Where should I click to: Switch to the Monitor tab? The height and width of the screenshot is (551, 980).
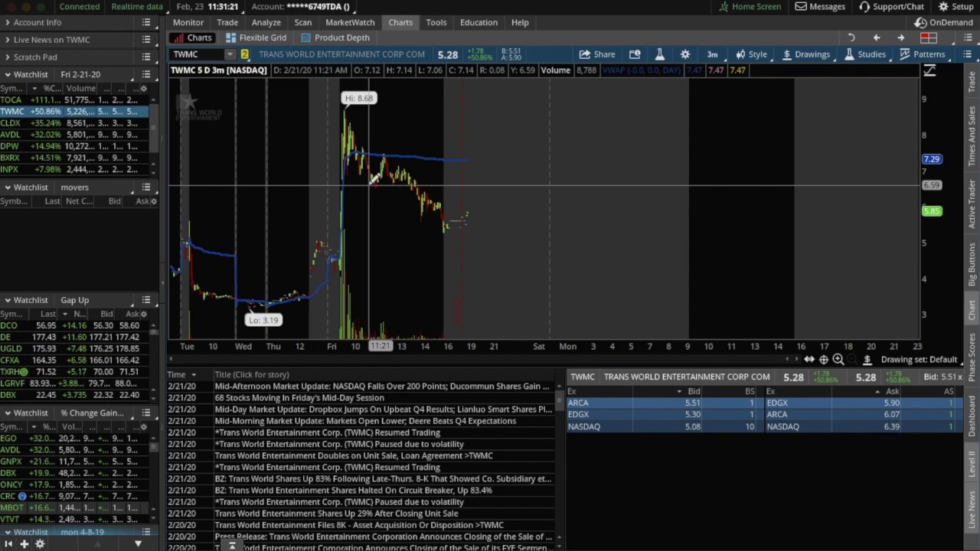(x=188, y=22)
